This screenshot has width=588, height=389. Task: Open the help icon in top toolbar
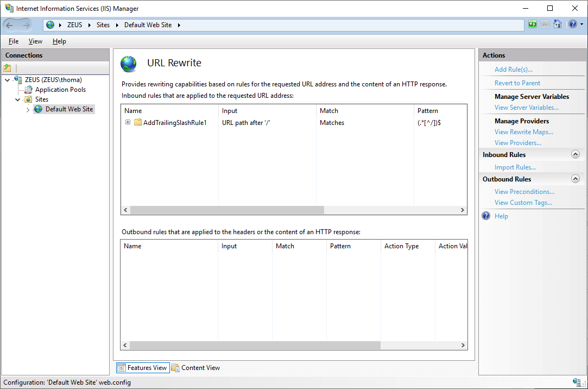[x=573, y=24]
